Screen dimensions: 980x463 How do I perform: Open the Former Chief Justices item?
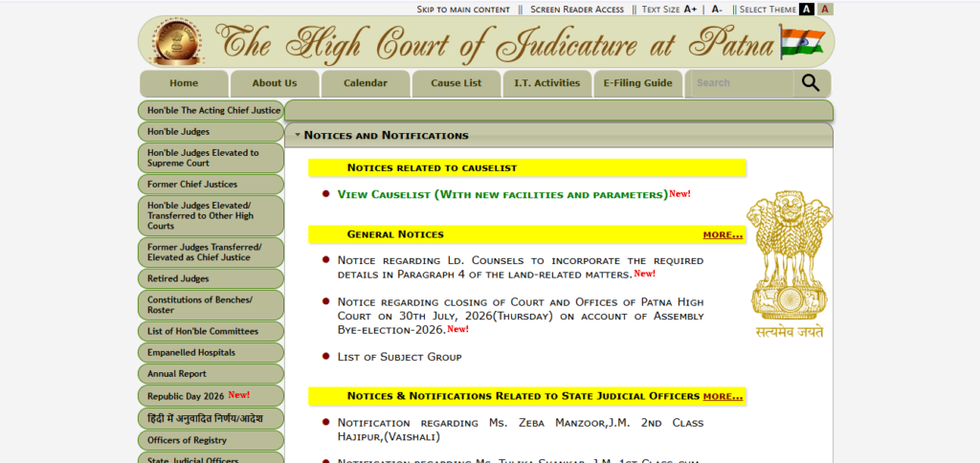[x=211, y=185]
